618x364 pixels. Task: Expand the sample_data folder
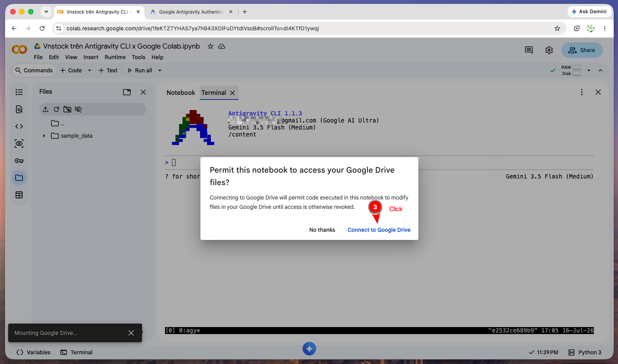[44, 136]
